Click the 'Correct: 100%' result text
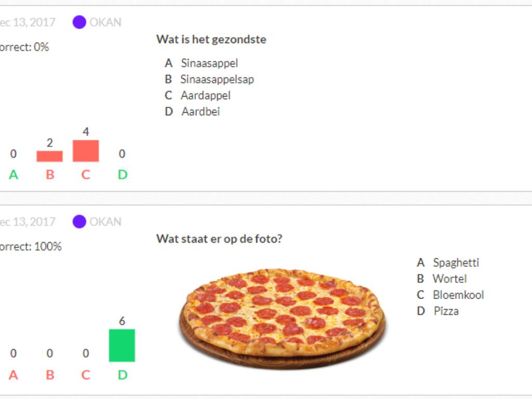This screenshot has height=399, width=532. click(x=30, y=247)
